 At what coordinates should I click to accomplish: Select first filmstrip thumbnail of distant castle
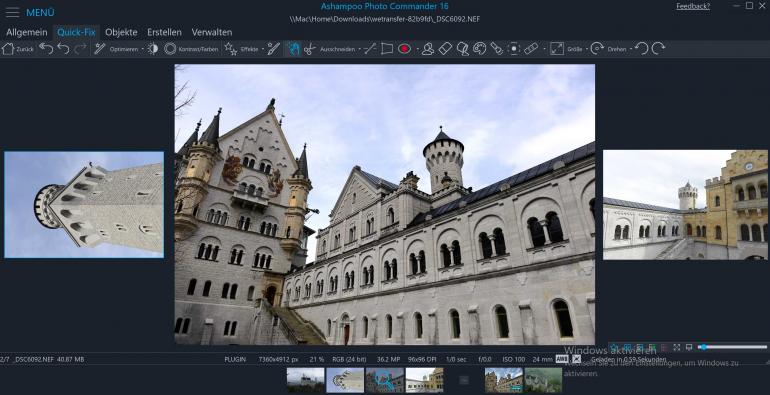click(x=305, y=380)
